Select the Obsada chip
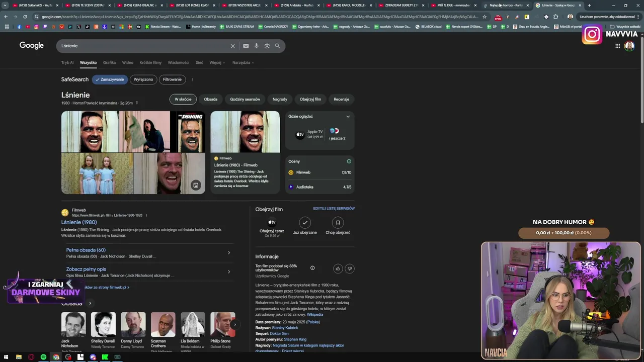The image size is (644, 362). click(x=211, y=99)
